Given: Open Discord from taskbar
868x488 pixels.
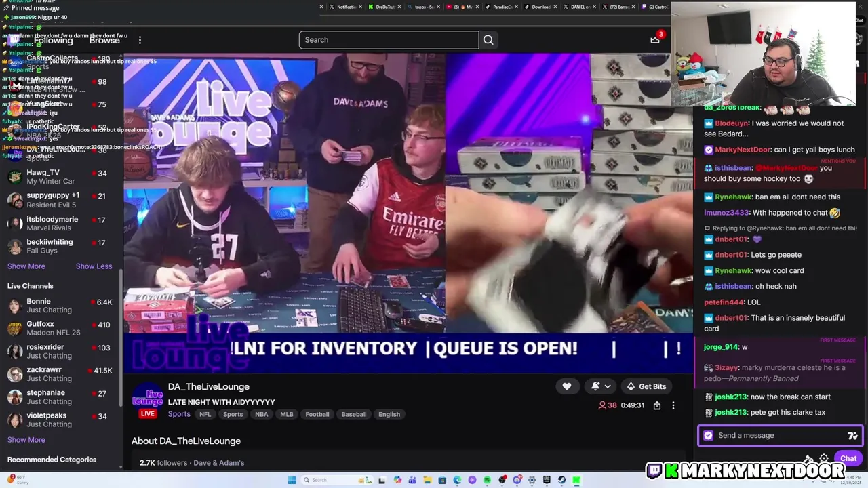Looking at the screenshot, I should click(x=517, y=480).
